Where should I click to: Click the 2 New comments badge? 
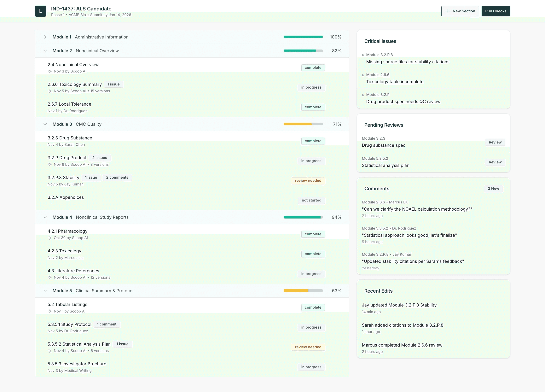(493, 189)
